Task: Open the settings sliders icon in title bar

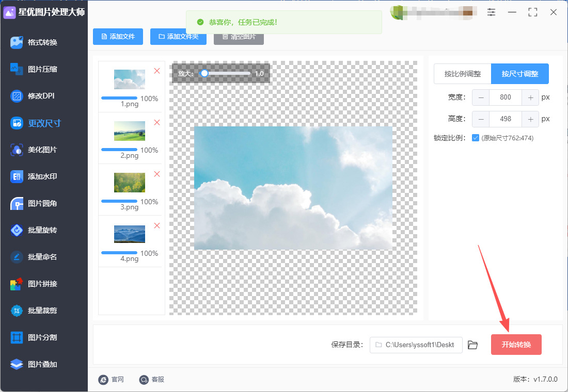Action: click(x=491, y=12)
